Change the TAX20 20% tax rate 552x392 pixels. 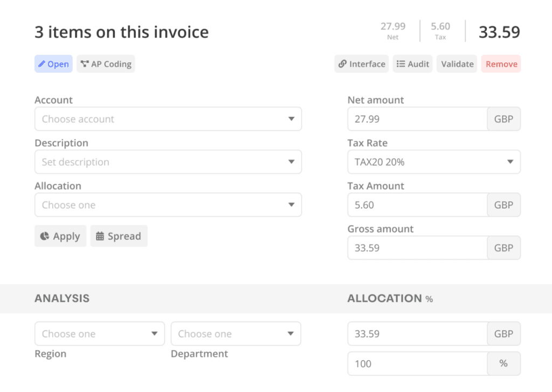433,162
